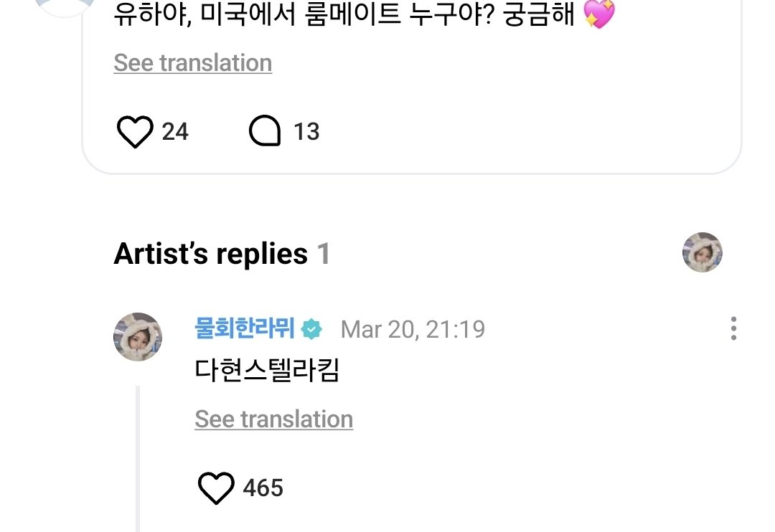The width and height of the screenshot is (775, 532).
Task: Tap the artist filter avatar beside Artist's replies
Action: 702,252
